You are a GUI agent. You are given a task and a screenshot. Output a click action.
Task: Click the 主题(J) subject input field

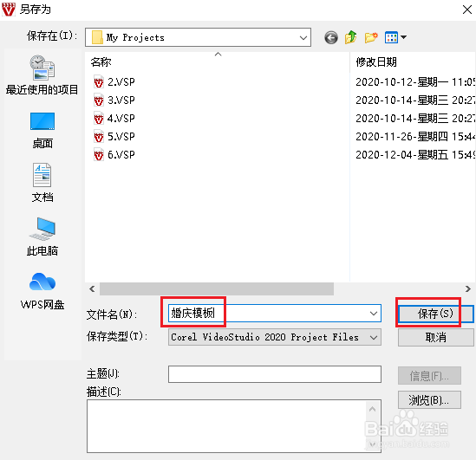coord(275,374)
